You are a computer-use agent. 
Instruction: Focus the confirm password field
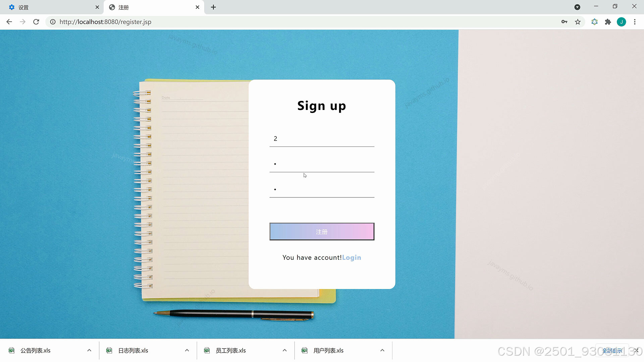tap(322, 189)
